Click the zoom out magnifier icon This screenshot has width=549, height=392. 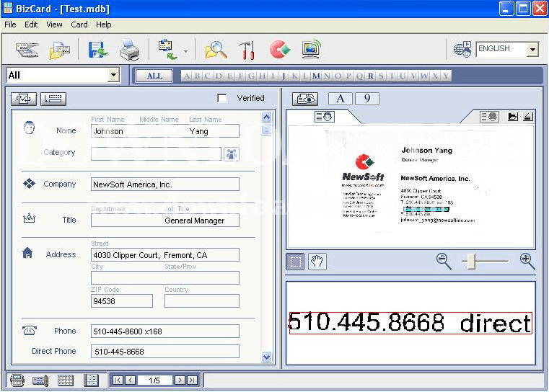click(x=444, y=262)
